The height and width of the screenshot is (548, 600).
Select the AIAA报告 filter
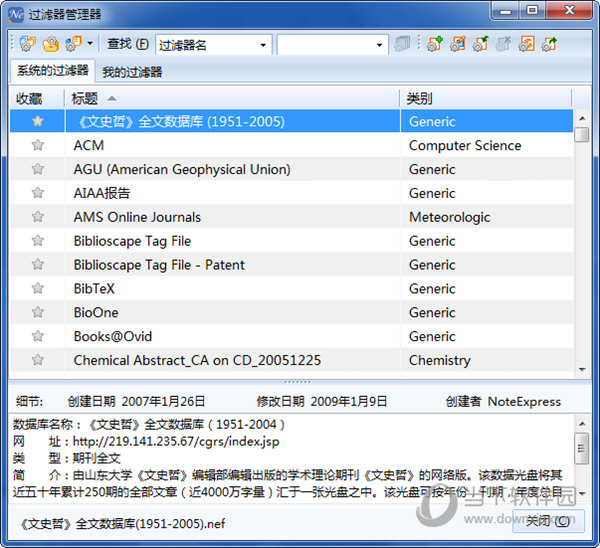pyautogui.click(x=292, y=193)
